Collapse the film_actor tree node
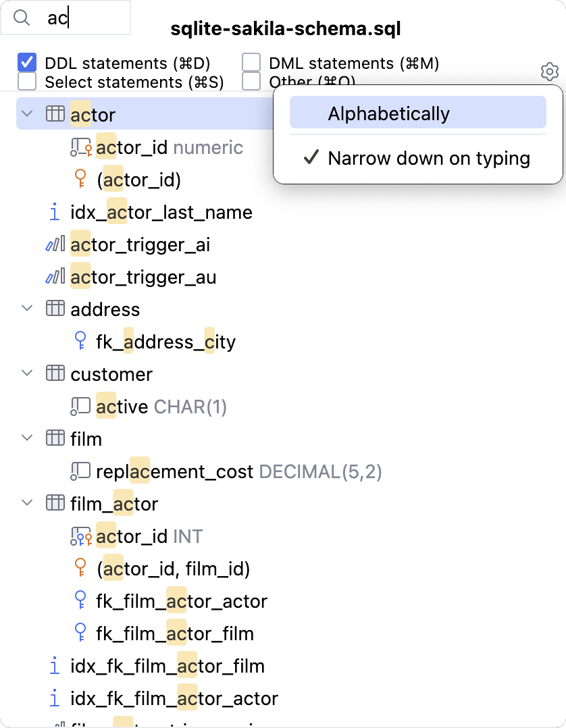This screenshot has height=728, width=566. click(26, 503)
